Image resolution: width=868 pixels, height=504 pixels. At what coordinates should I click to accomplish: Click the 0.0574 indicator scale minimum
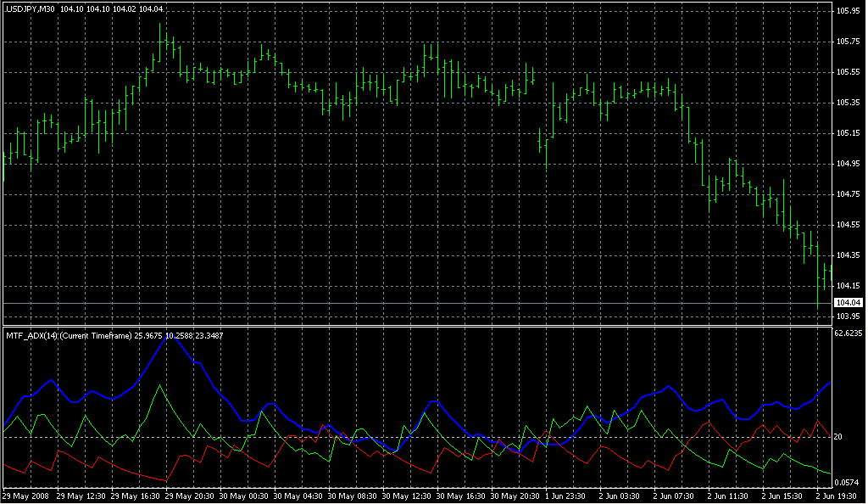tap(848, 481)
